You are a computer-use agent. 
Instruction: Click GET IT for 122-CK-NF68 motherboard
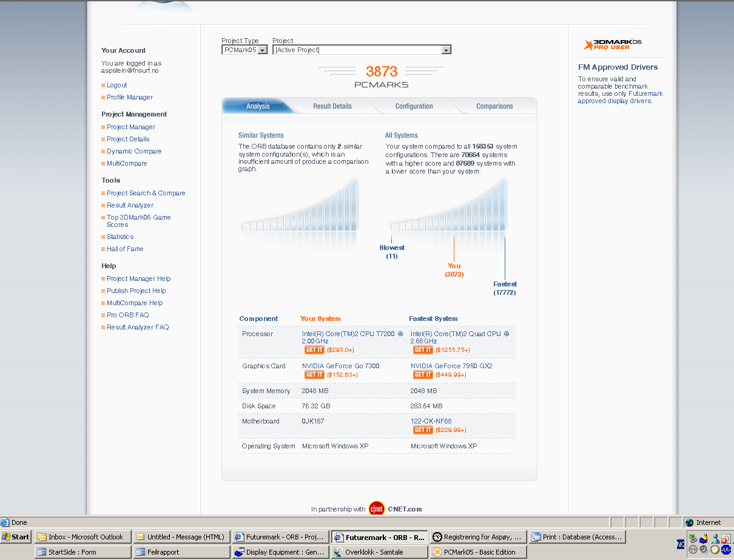point(423,430)
